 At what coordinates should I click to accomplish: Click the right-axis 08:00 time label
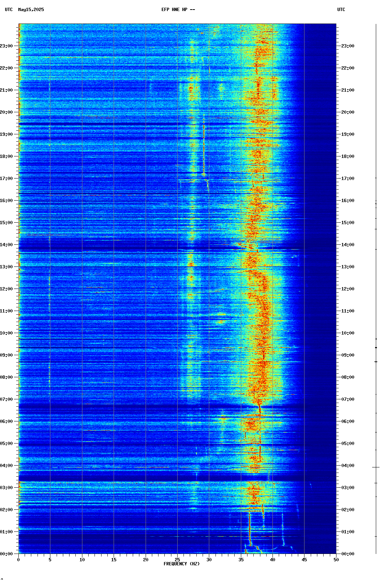tap(348, 377)
